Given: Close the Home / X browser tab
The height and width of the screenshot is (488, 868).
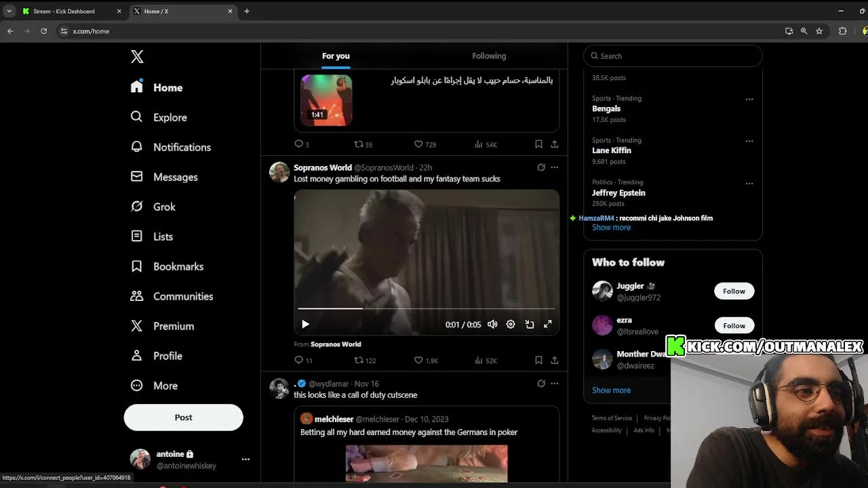Looking at the screenshot, I should coord(230,12).
